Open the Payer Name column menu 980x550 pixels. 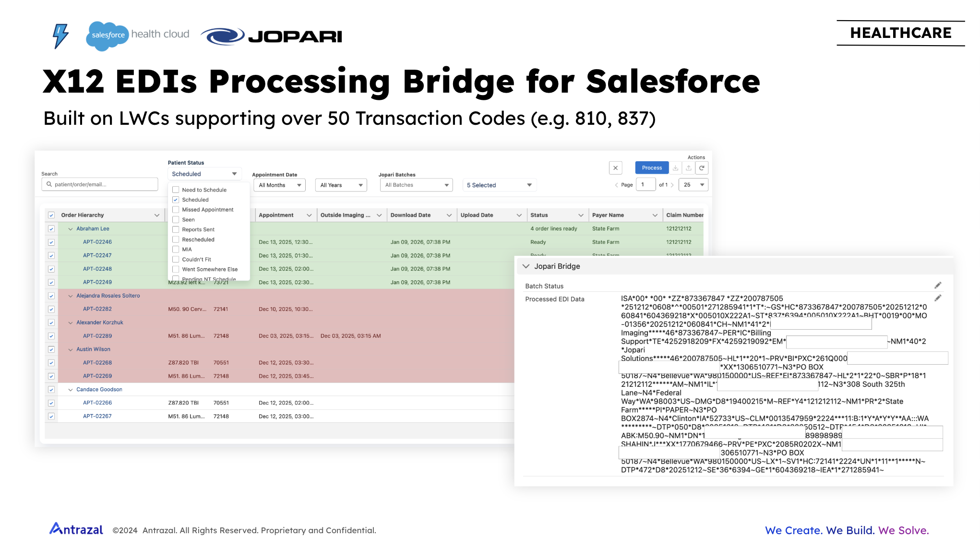[x=655, y=215]
